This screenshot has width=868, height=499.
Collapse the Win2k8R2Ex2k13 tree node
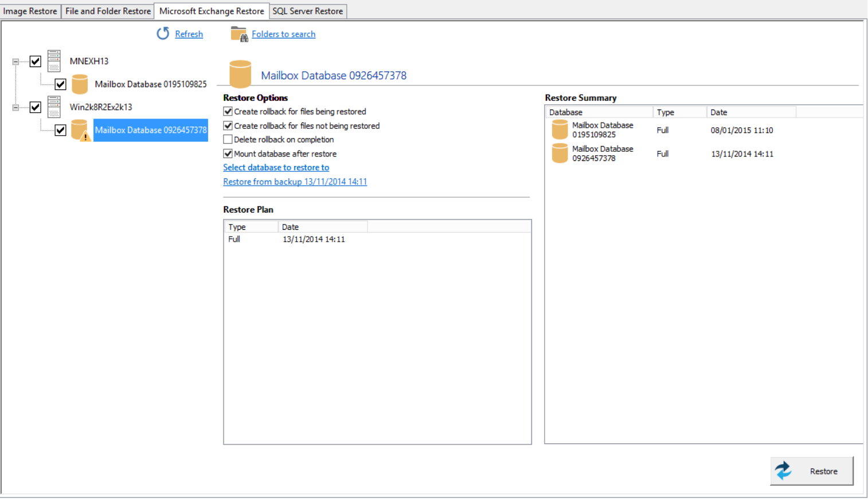point(16,107)
